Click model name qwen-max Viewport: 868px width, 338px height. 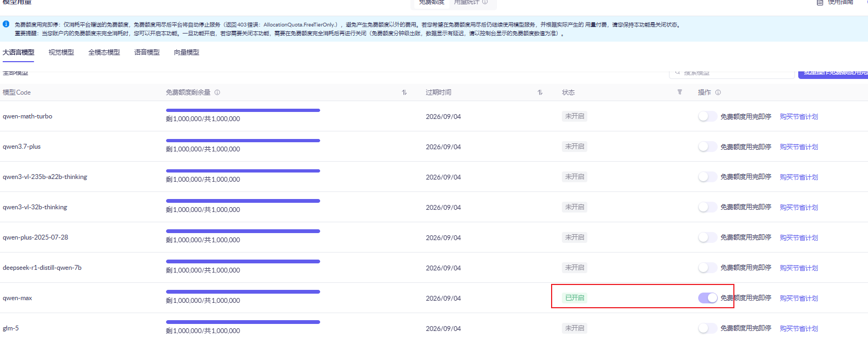point(17,298)
